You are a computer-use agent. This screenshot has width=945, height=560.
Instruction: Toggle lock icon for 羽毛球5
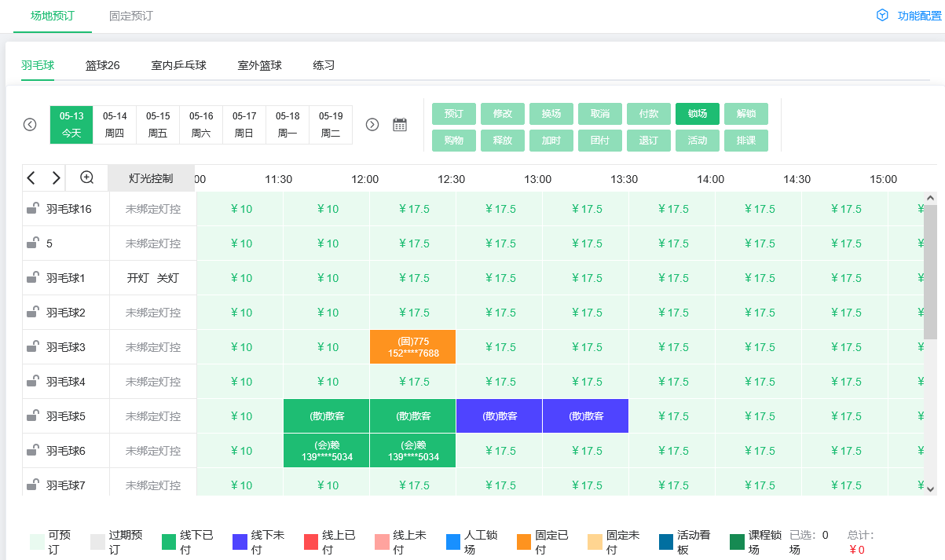pos(33,415)
